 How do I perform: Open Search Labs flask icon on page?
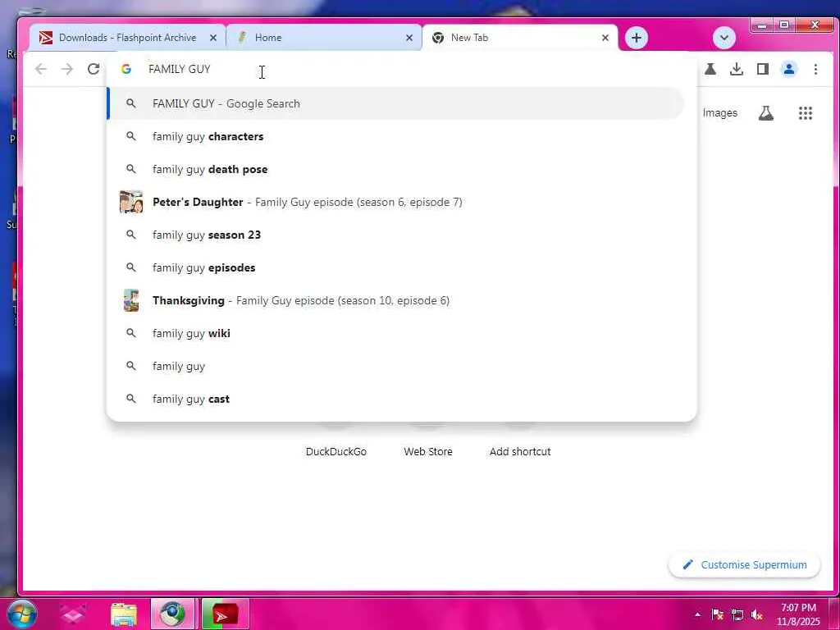tap(766, 113)
